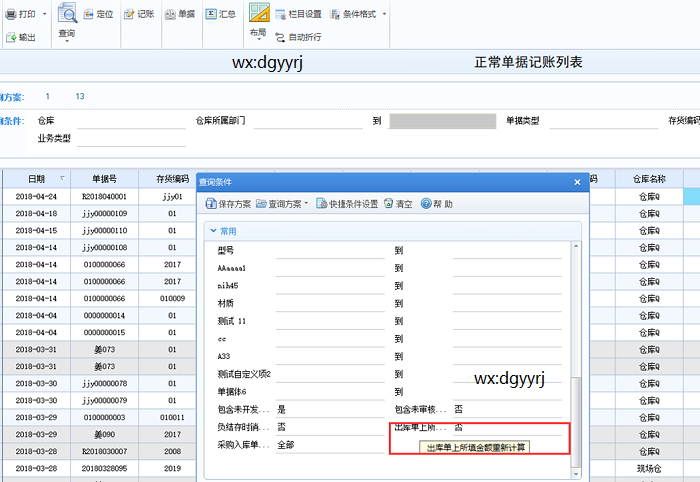Image resolution: width=700 pixels, height=482 pixels.
Task: Click 清空 to clear conditions
Action: (398, 204)
